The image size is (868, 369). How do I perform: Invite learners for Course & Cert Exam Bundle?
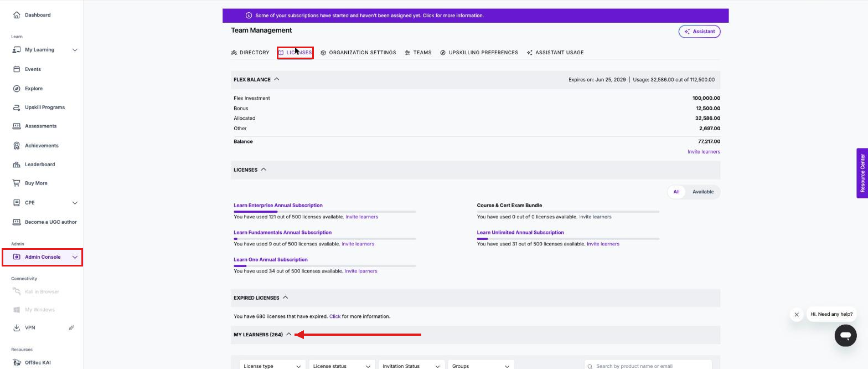[x=595, y=217]
